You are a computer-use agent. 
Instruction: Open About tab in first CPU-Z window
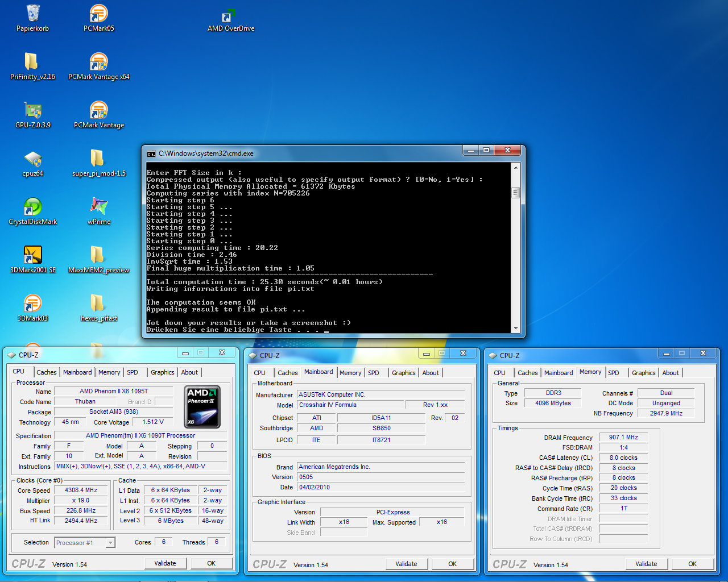coord(189,372)
